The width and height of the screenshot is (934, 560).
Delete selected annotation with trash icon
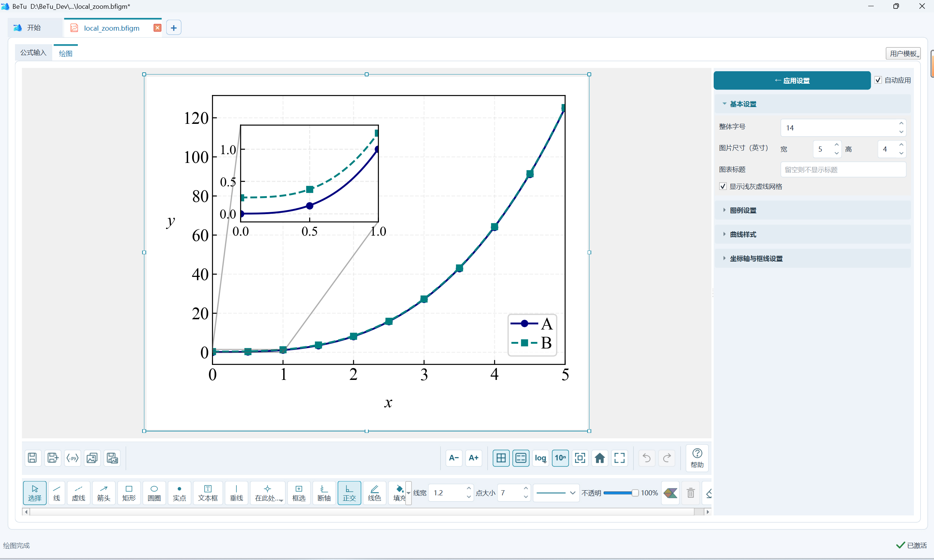(x=691, y=492)
